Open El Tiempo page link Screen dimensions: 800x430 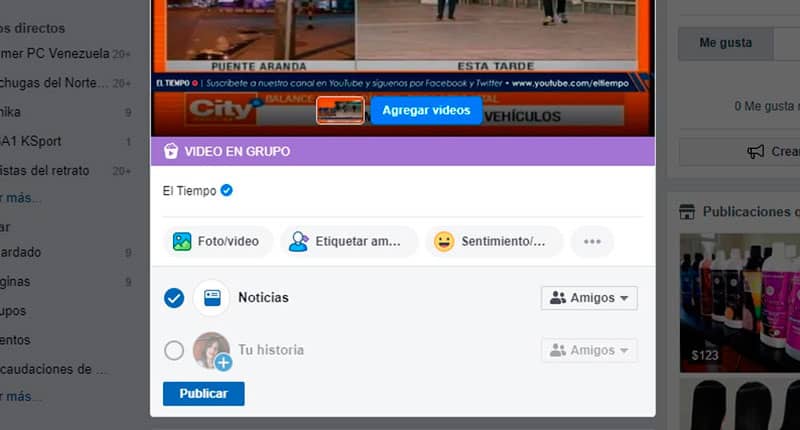(x=189, y=191)
